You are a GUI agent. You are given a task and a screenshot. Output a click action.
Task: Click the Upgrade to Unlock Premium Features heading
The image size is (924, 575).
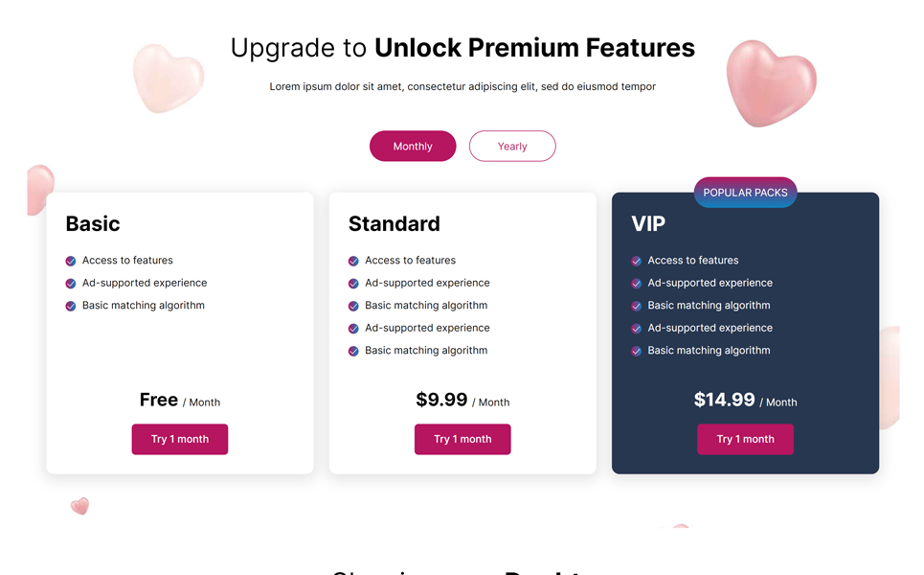[462, 47]
